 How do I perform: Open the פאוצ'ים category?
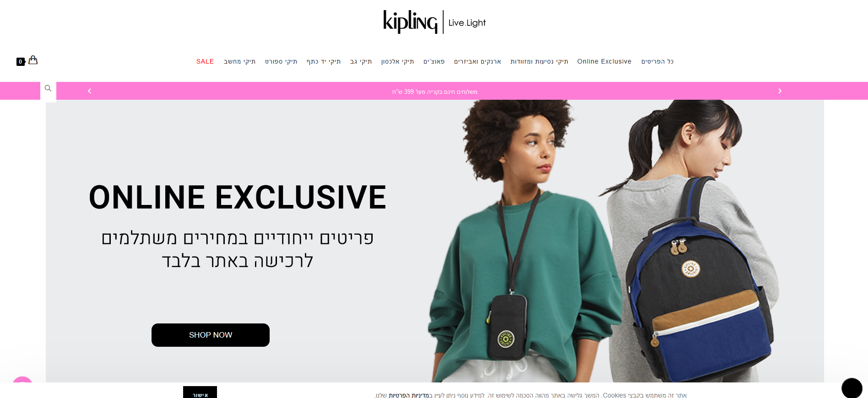[x=434, y=61]
